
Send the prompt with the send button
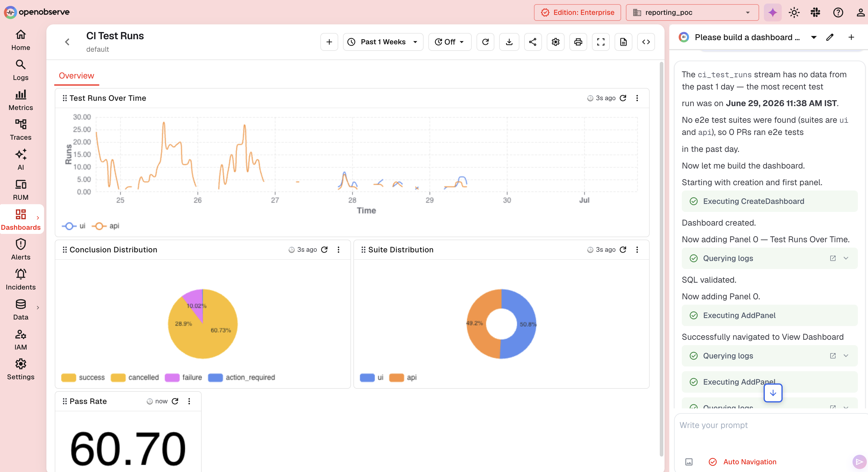pos(859,462)
